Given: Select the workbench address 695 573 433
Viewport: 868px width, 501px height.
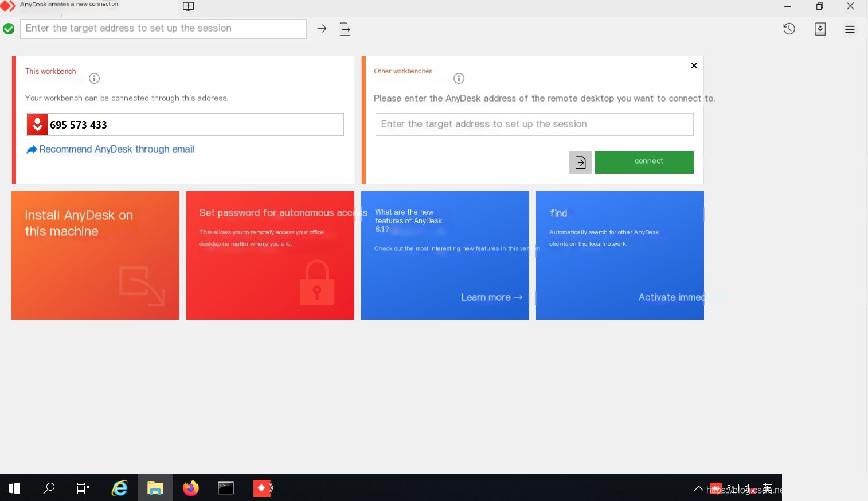Looking at the screenshot, I should (79, 125).
